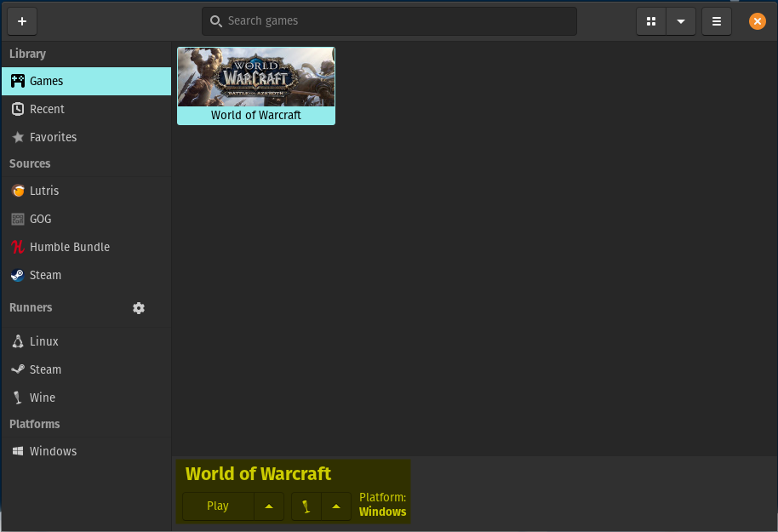
Task: Open the GOG source
Action: pyautogui.click(x=40, y=219)
